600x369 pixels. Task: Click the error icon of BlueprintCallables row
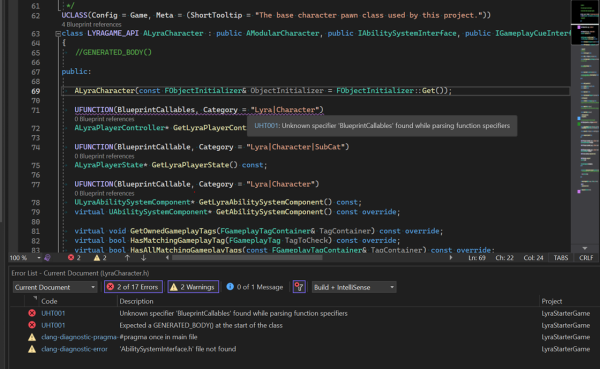(32, 313)
